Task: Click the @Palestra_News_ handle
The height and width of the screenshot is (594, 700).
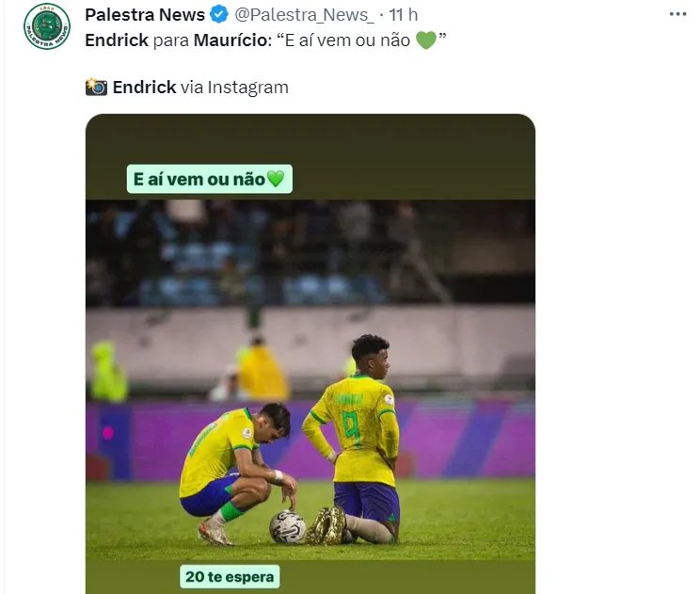Action: pyautogui.click(x=301, y=14)
